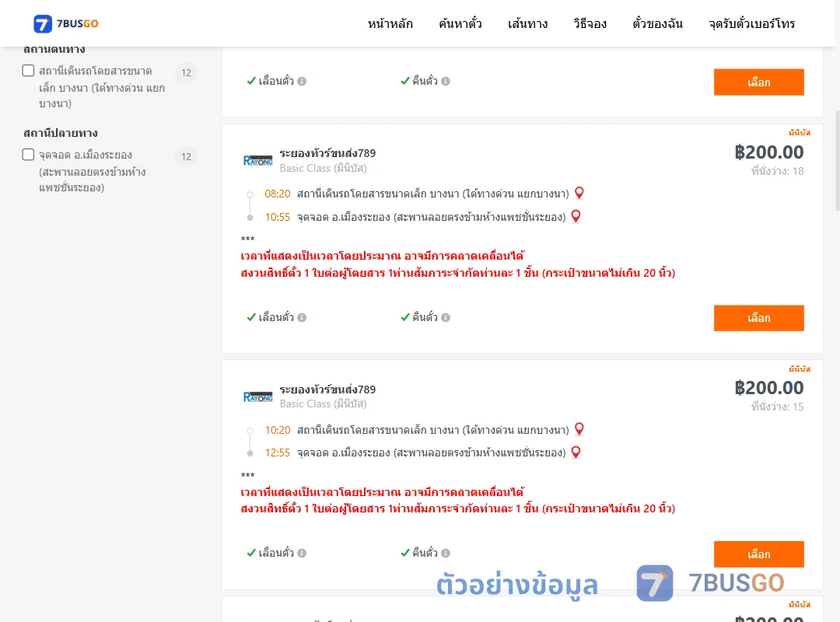The image size is (840, 622).
Task: Click price ฿200.00 of 10:20 trip
Action: [768, 388]
